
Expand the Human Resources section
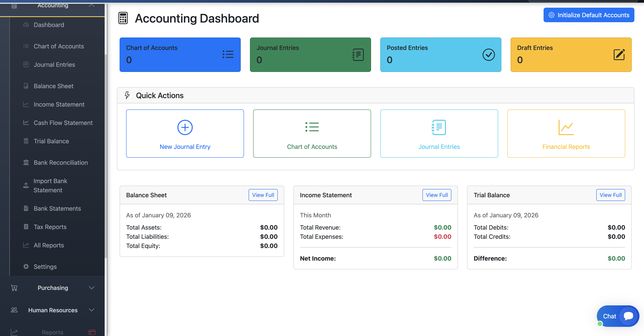(x=91, y=310)
